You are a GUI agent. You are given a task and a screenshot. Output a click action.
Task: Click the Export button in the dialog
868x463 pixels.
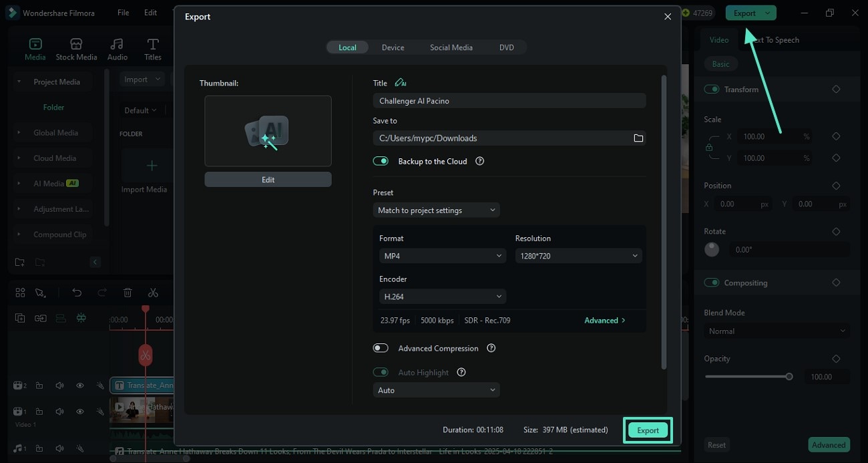point(648,430)
